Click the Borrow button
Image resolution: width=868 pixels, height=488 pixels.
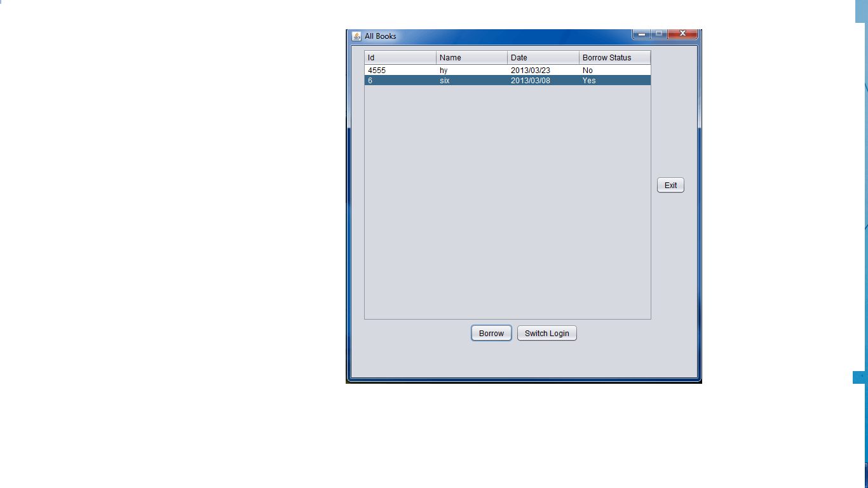491,333
